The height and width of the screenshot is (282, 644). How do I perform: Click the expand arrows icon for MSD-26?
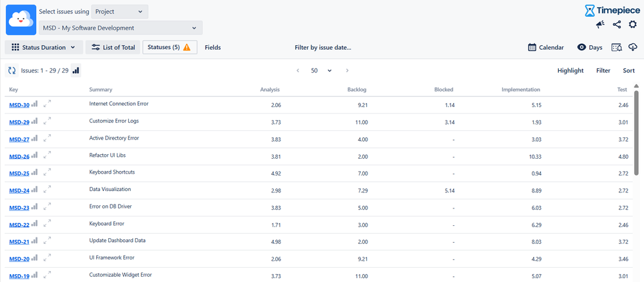(47, 156)
